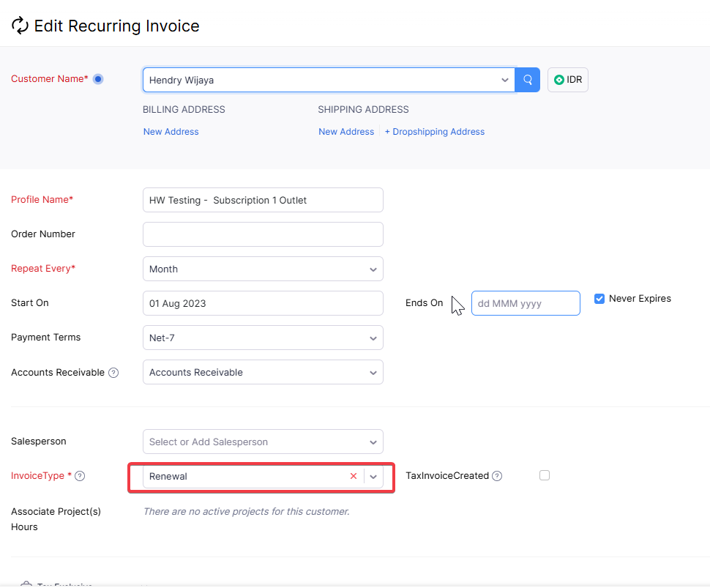Click the Ends On date field
Image resolution: width=710 pixels, height=588 pixels.
coord(526,303)
